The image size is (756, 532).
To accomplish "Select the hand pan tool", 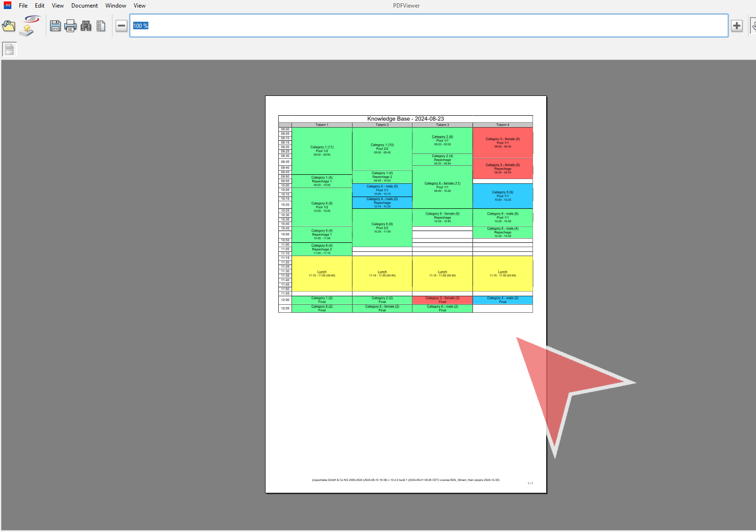I will (753, 26).
